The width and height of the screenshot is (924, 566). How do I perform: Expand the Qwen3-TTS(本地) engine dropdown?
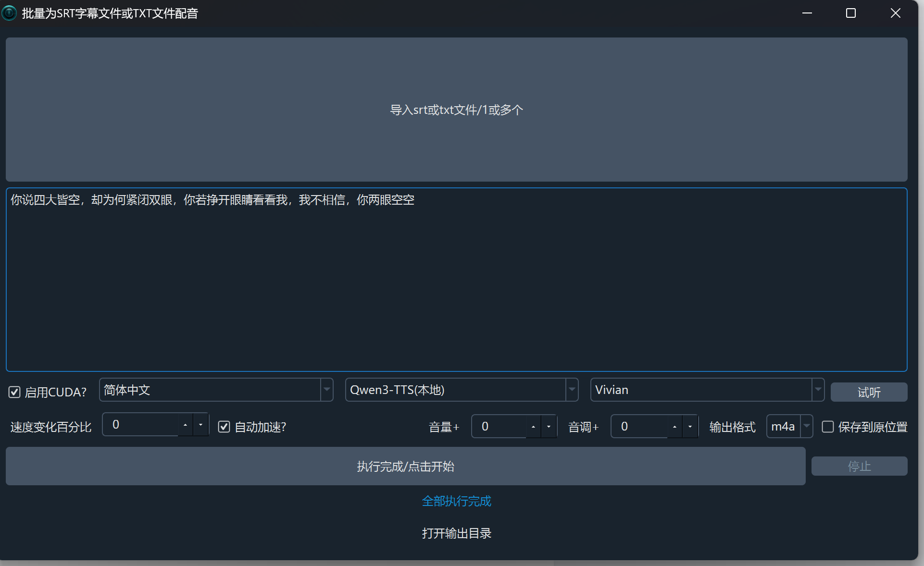pyautogui.click(x=572, y=390)
